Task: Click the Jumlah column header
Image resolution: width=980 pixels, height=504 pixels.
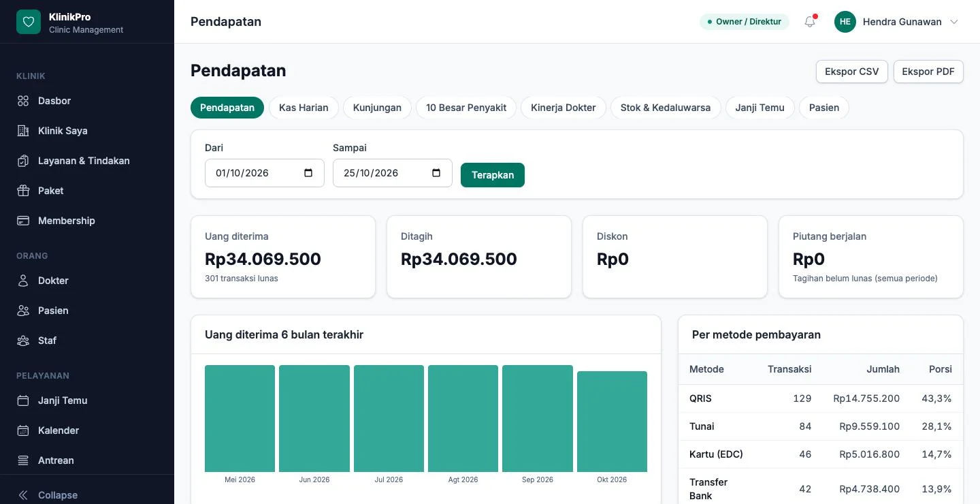Action: pos(883,369)
